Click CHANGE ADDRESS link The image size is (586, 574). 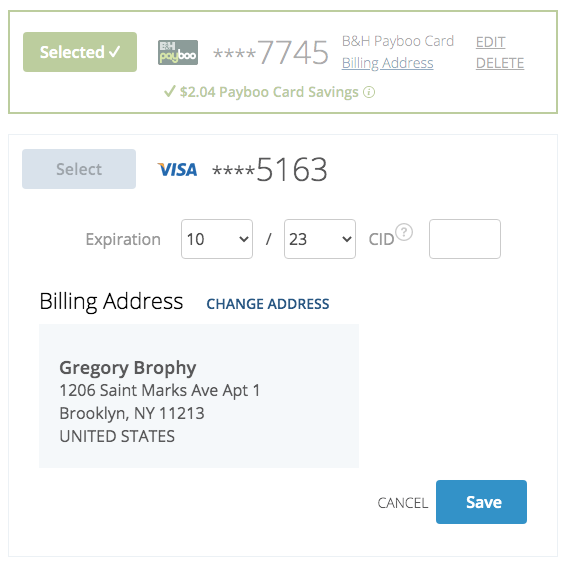coord(268,304)
